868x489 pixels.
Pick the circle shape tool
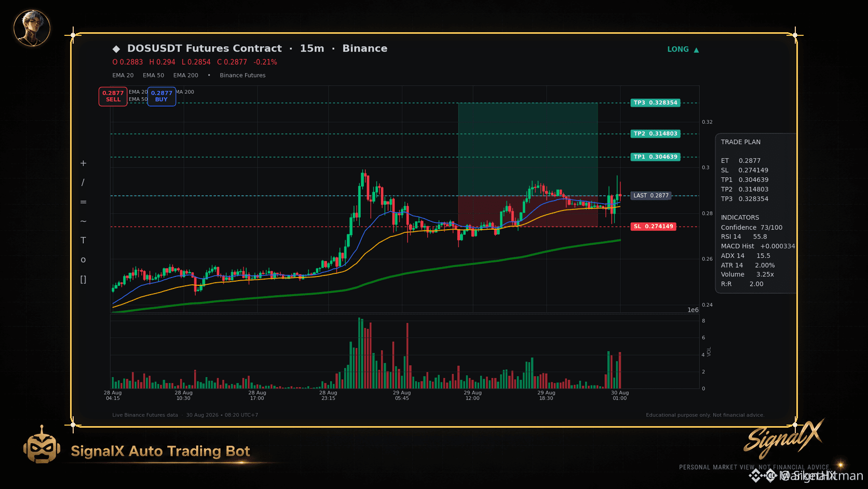tap(83, 260)
